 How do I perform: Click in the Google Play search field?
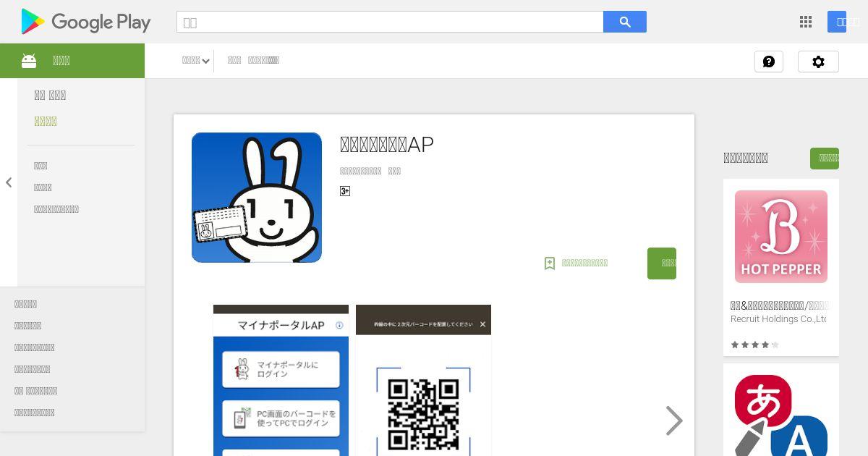coord(390,22)
